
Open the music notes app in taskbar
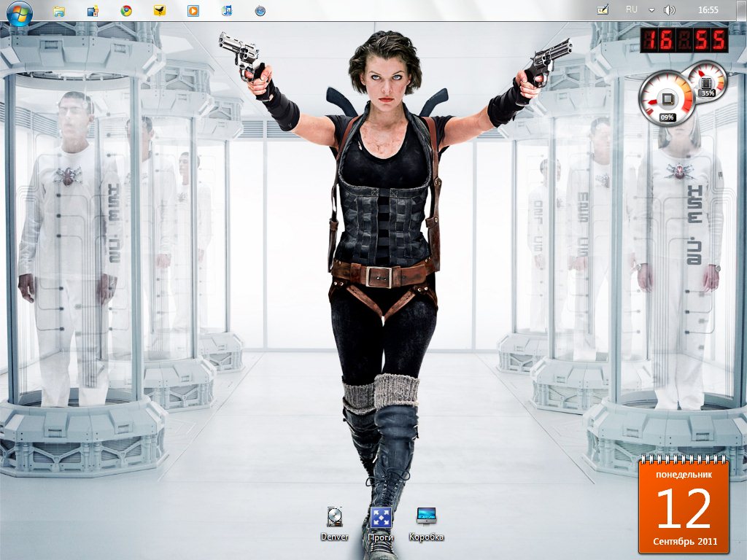click(x=227, y=11)
